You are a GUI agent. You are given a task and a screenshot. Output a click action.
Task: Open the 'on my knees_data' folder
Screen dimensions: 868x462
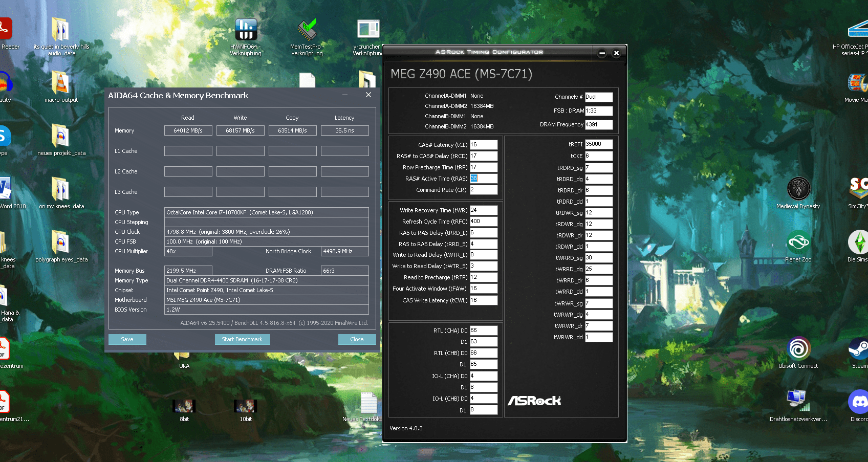(60, 189)
